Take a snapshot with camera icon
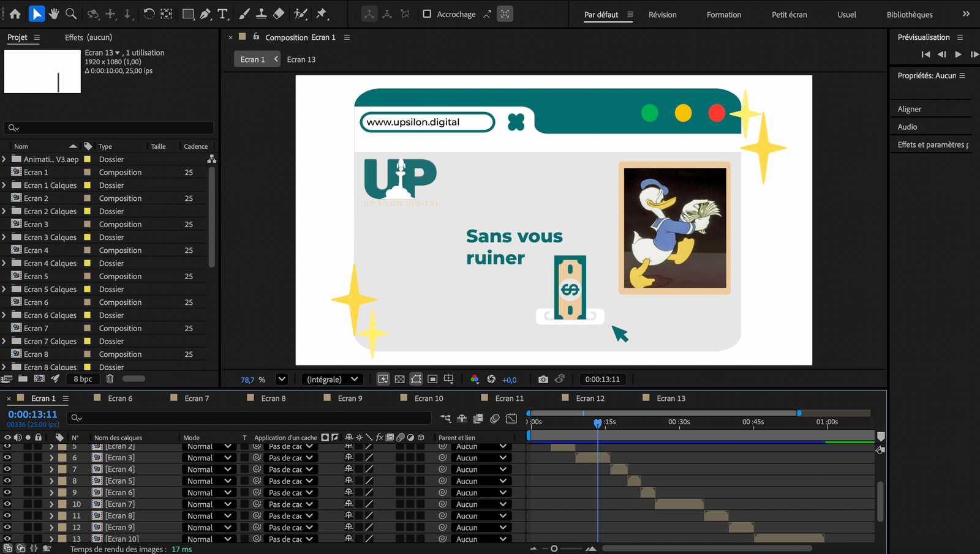Viewport: 980px width, 554px height. click(543, 380)
